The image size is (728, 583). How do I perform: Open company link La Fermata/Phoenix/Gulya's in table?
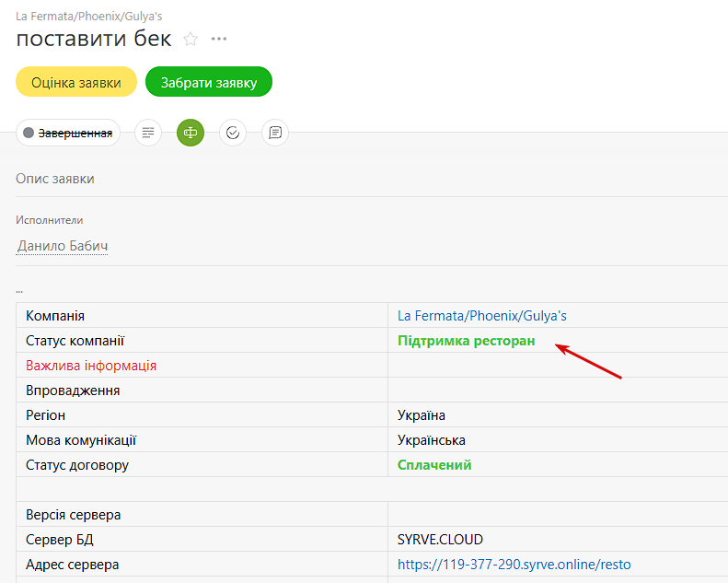482,316
